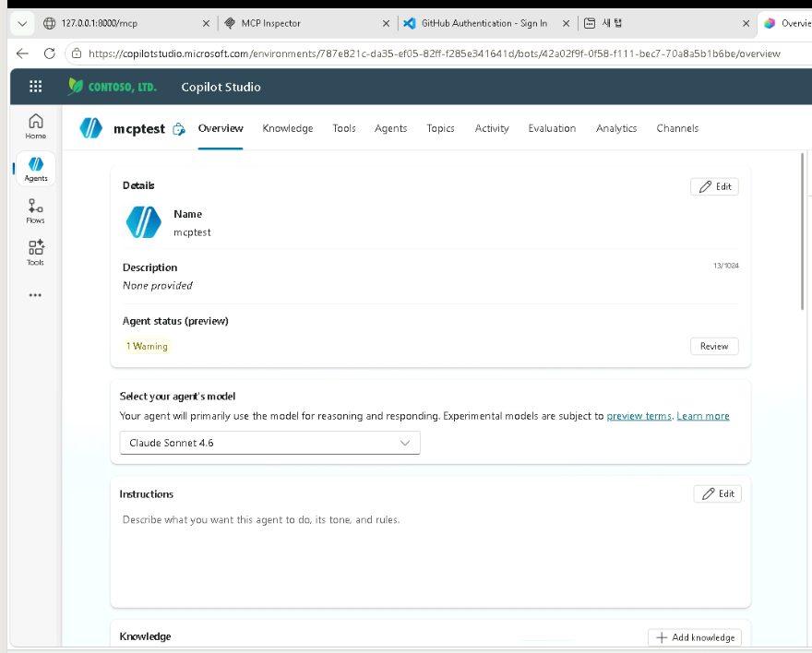This screenshot has height=653, width=812.
Task: Open the Knowledge tab
Action: (287, 128)
